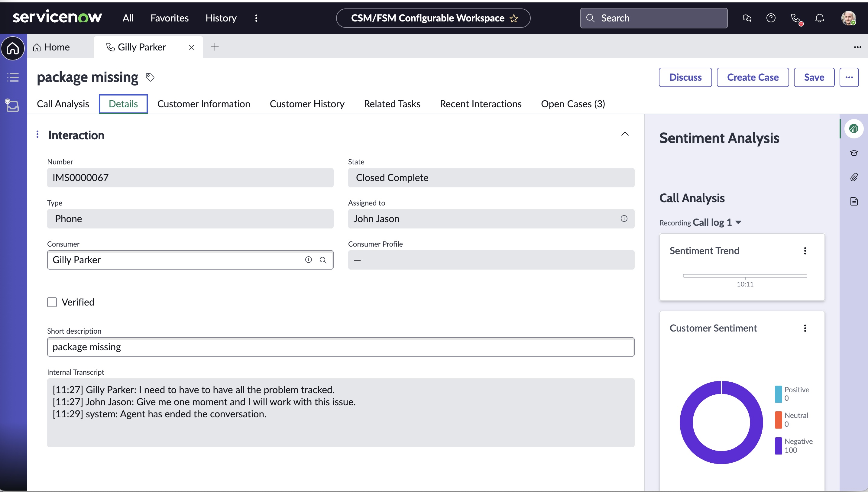The height and width of the screenshot is (492, 868).
Task: Open the templates document icon
Action: coord(854,201)
